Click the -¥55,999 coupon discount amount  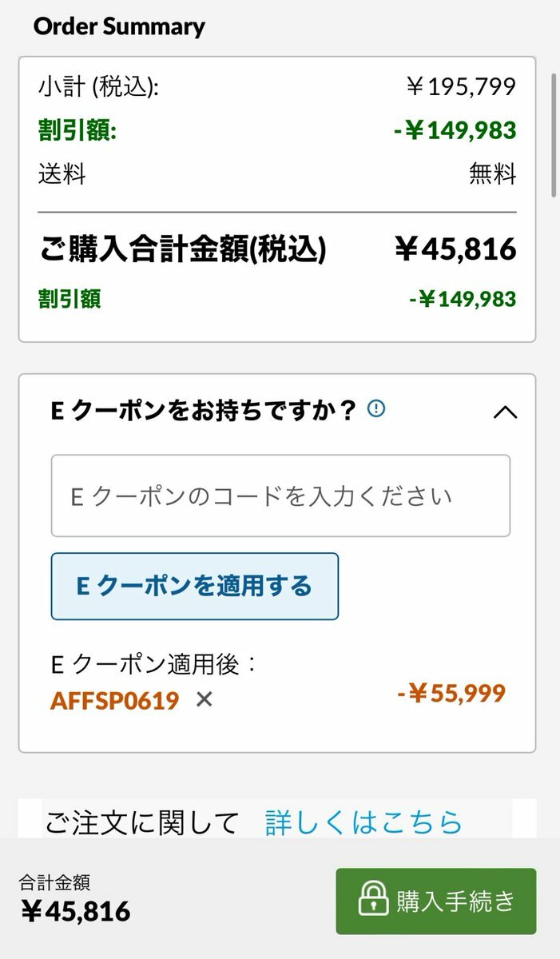(x=451, y=693)
